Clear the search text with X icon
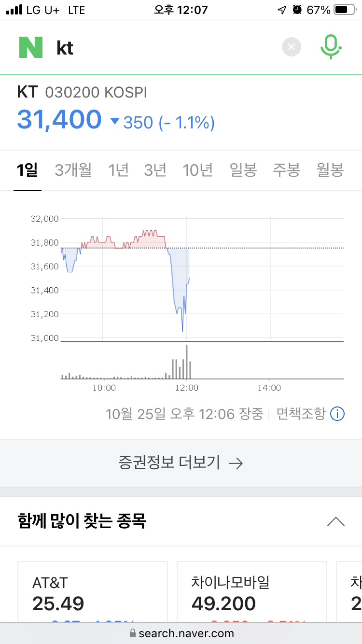 click(x=291, y=47)
